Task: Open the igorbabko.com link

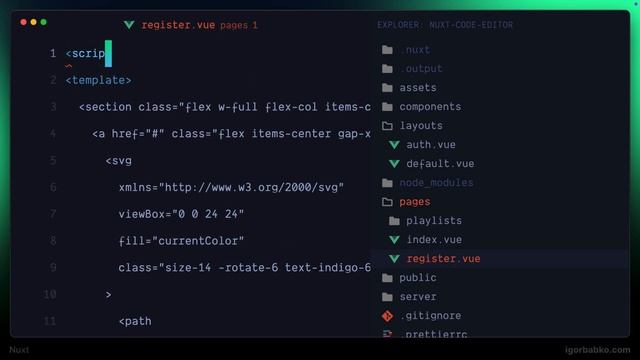Action: [598, 350]
